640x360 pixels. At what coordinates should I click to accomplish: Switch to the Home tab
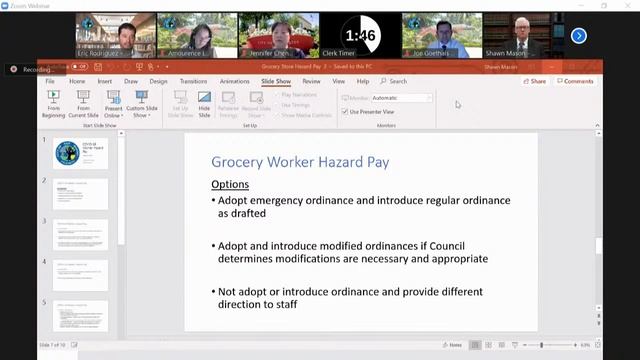click(77, 81)
